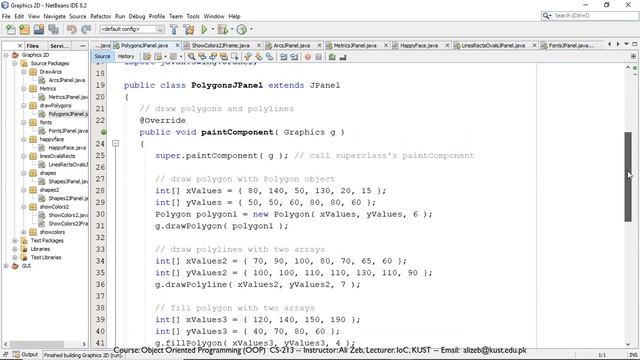640x360 pixels.
Task: Collapse Source Packages node
Action: click(15, 63)
